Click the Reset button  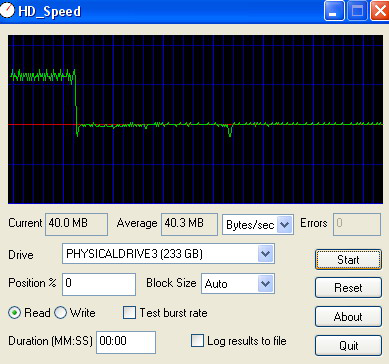pyautogui.click(x=348, y=288)
